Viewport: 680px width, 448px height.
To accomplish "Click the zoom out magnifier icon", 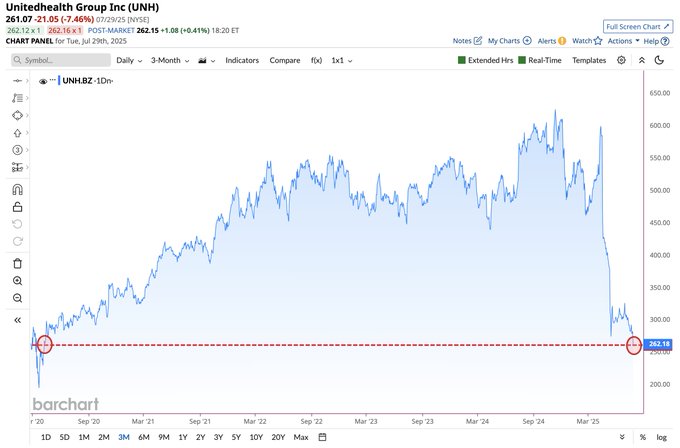I will point(17,298).
